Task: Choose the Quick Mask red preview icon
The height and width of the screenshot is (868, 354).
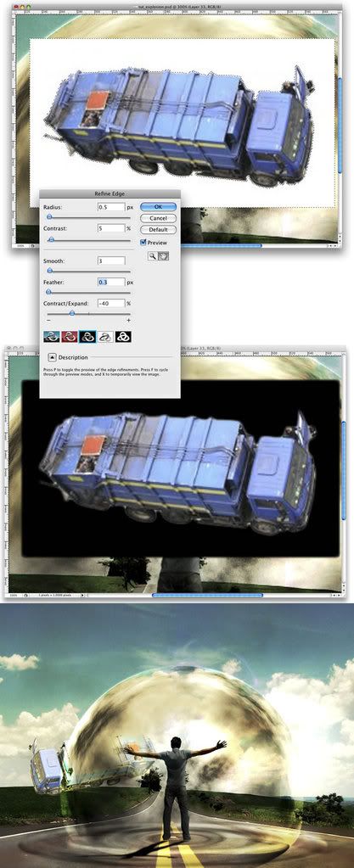Action: [70, 336]
